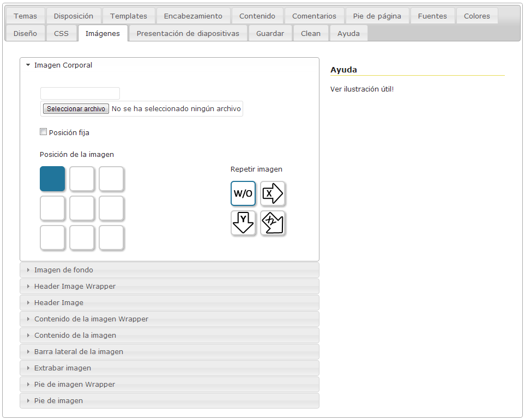Select the Imágenes tab

[103, 33]
